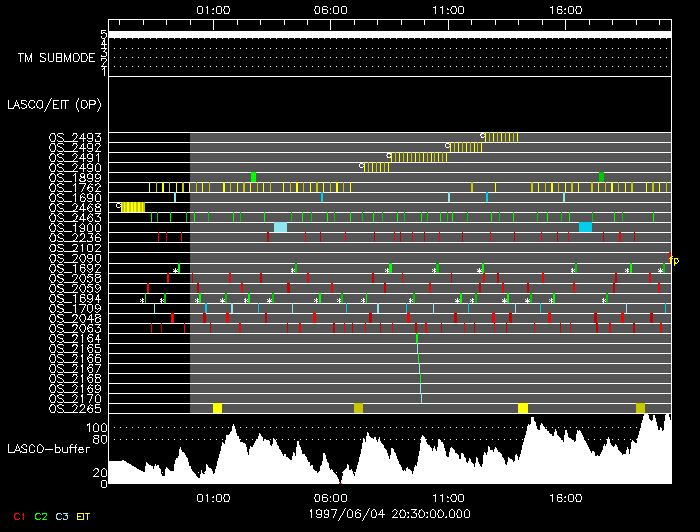The image size is (700, 532).
Task: Click the yellow 'fp' marker at right edge
Action: (x=673, y=259)
